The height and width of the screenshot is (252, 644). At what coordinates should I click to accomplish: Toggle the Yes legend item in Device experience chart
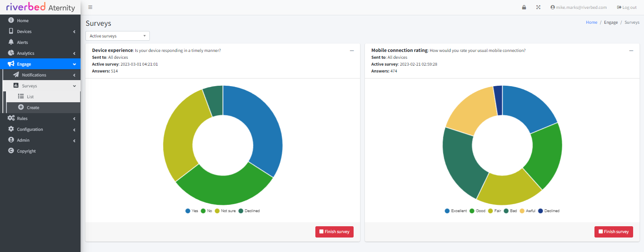pyautogui.click(x=192, y=211)
